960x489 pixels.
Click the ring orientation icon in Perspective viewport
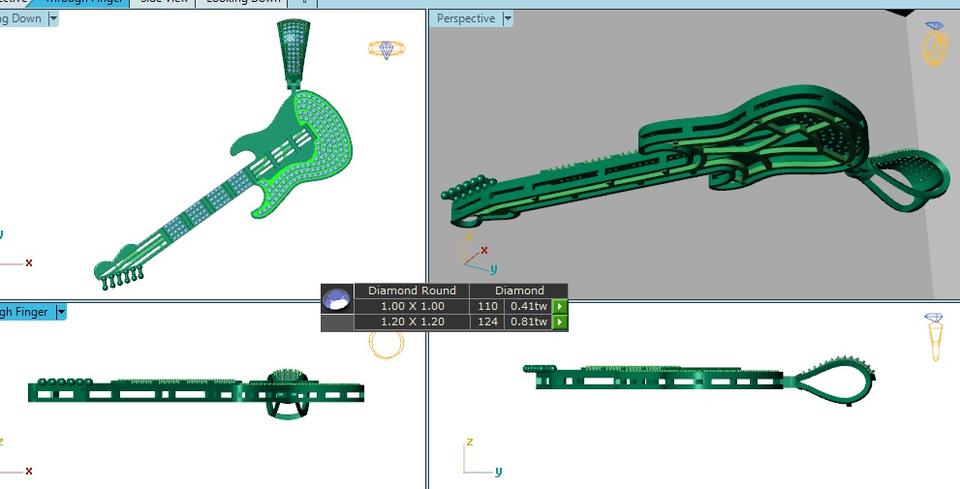pyautogui.click(x=935, y=43)
